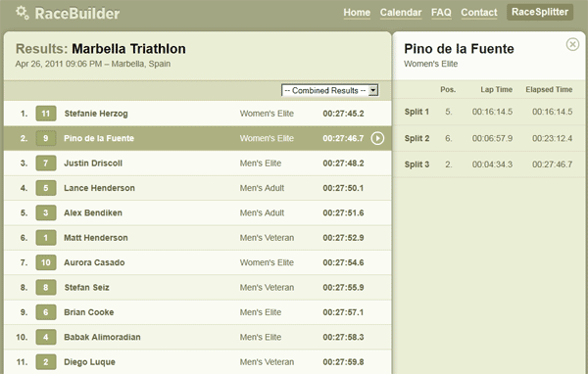Click the Marbella Triathlon results heading
Screen dimensions: 588x374
click(x=101, y=49)
